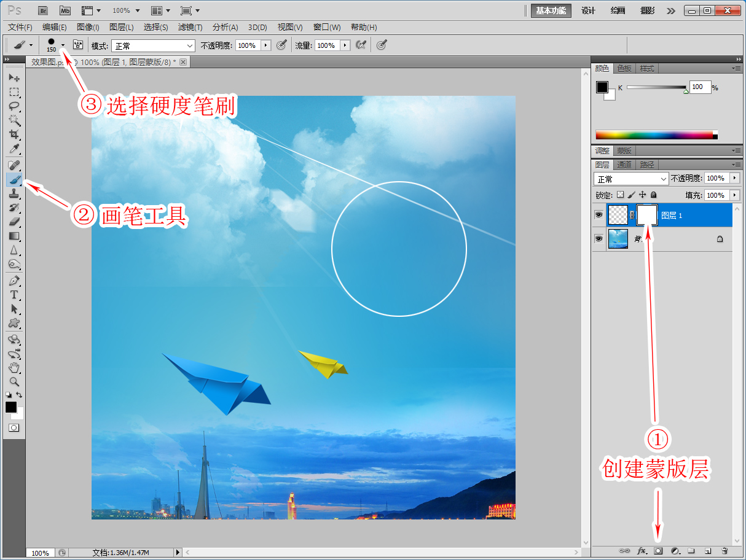
Task: Toggle visibility of the background layer
Action: tap(599, 239)
